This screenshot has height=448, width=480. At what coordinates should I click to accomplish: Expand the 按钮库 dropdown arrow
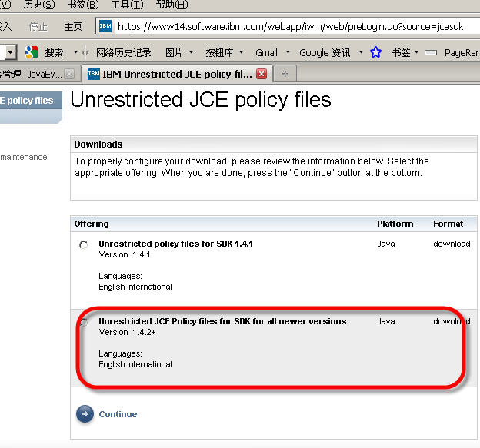(x=242, y=53)
